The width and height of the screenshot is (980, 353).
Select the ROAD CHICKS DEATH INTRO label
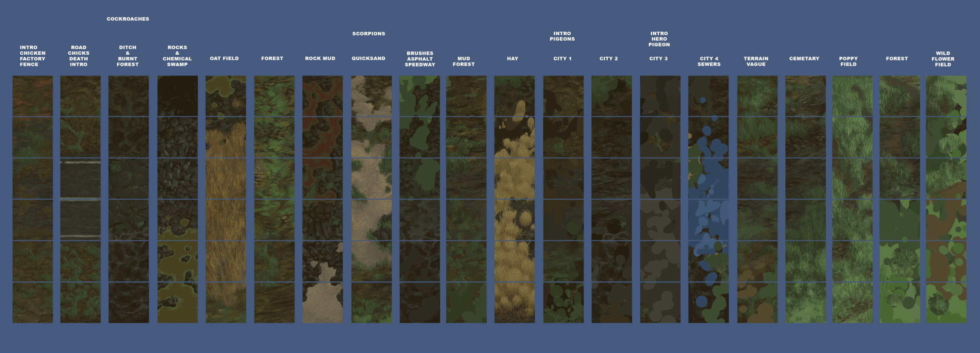79,56
